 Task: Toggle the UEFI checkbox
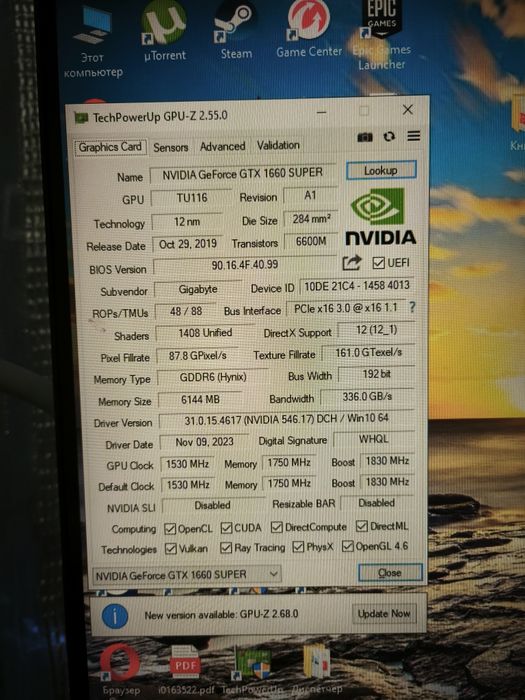click(378, 263)
